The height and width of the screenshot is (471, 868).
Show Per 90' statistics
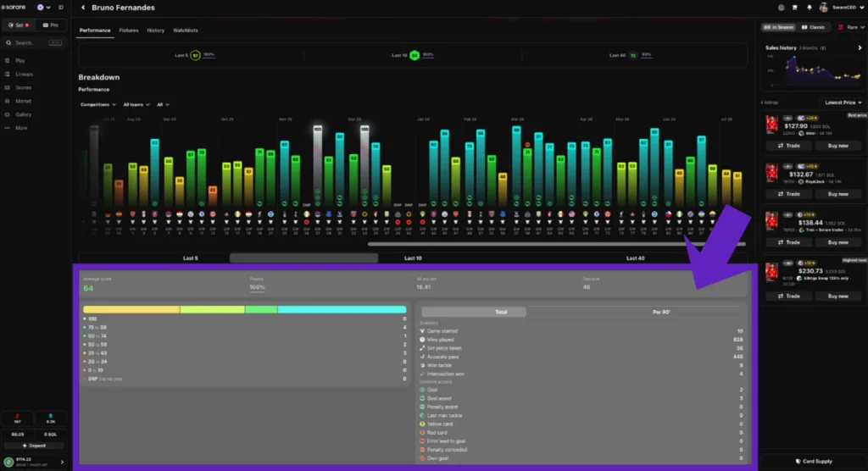661,312
